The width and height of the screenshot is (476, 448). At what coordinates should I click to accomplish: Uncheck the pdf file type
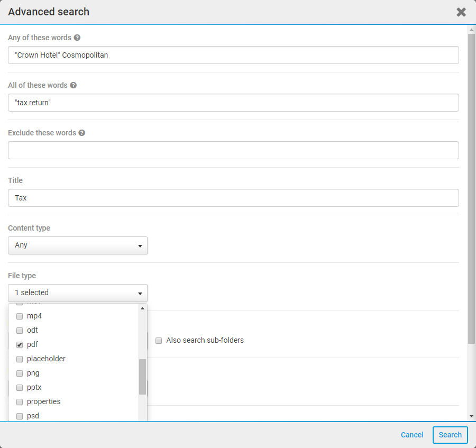click(x=20, y=345)
